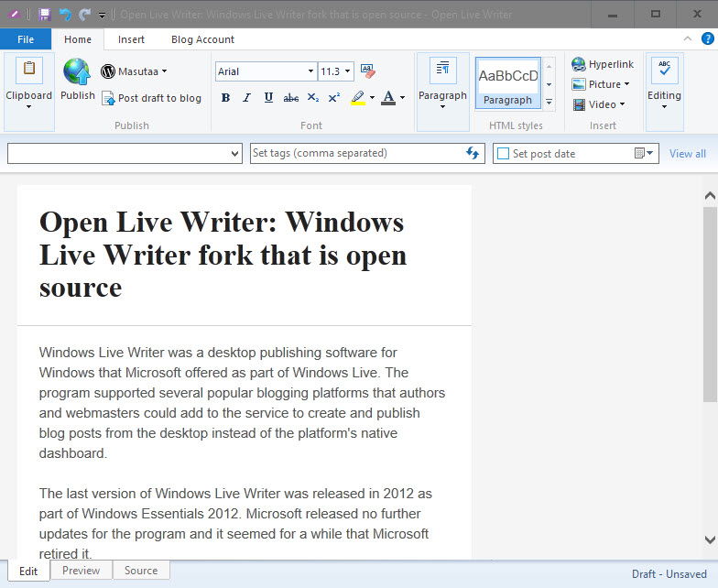Screen dimensions: 718x588
Task: Click the post title heading text
Action: click(x=223, y=255)
